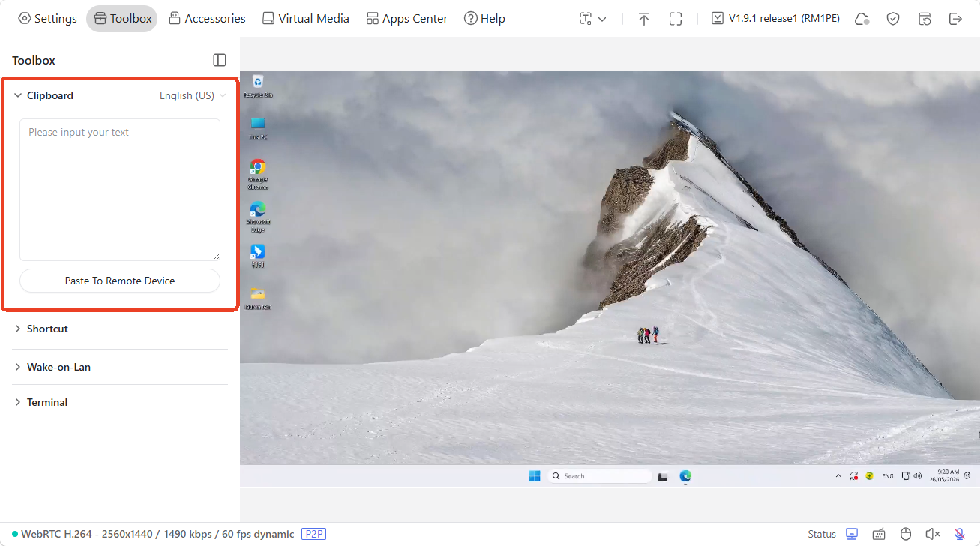
Task: Click the mouse status icon
Action: click(906, 534)
